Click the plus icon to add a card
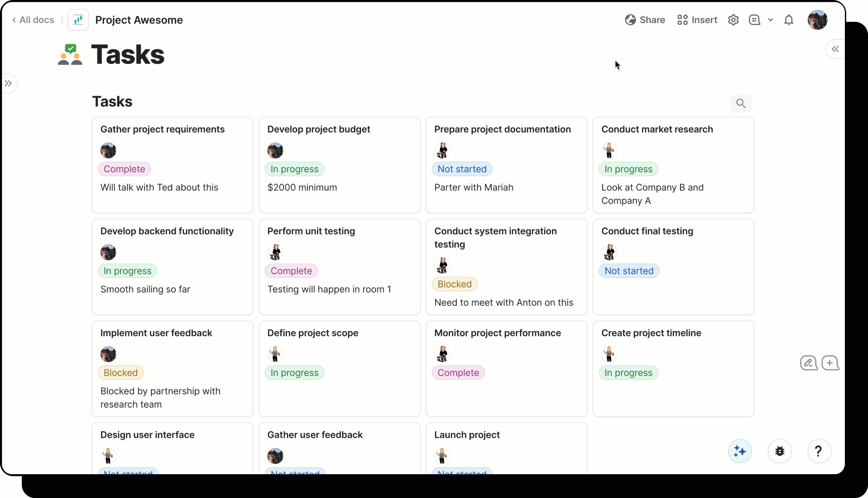 [x=830, y=363]
